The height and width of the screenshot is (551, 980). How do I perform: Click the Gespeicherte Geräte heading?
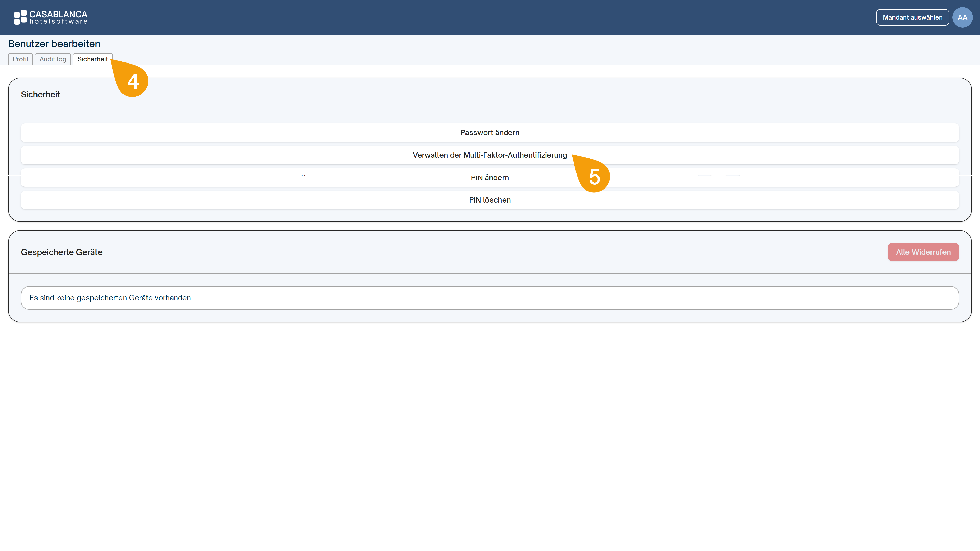point(62,252)
